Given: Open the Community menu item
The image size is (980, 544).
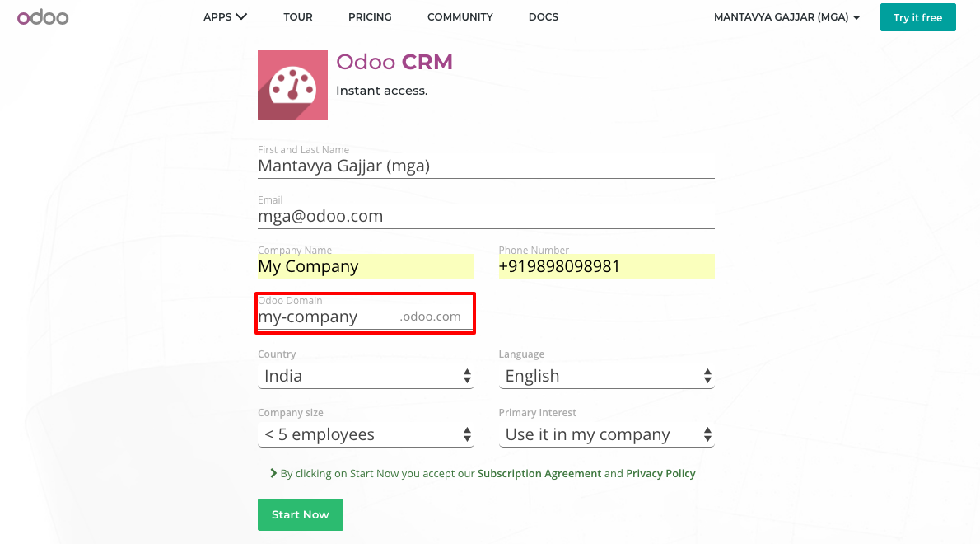Looking at the screenshot, I should [x=460, y=17].
